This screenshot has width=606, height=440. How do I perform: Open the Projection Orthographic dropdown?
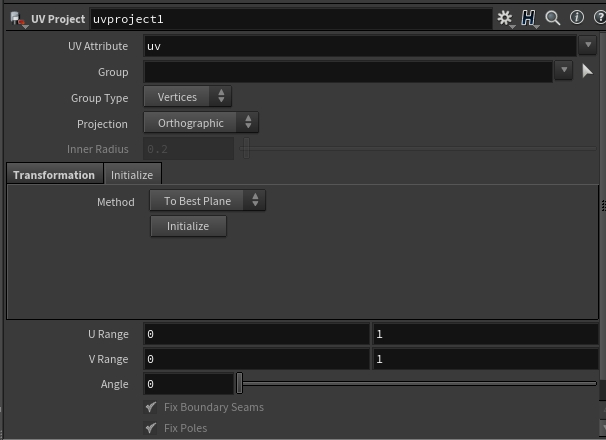tap(201, 123)
